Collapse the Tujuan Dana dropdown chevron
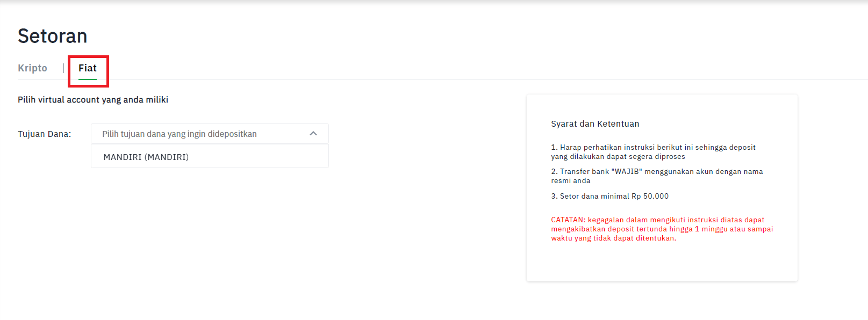This screenshot has width=868, height=320. [x=313, y=134]
